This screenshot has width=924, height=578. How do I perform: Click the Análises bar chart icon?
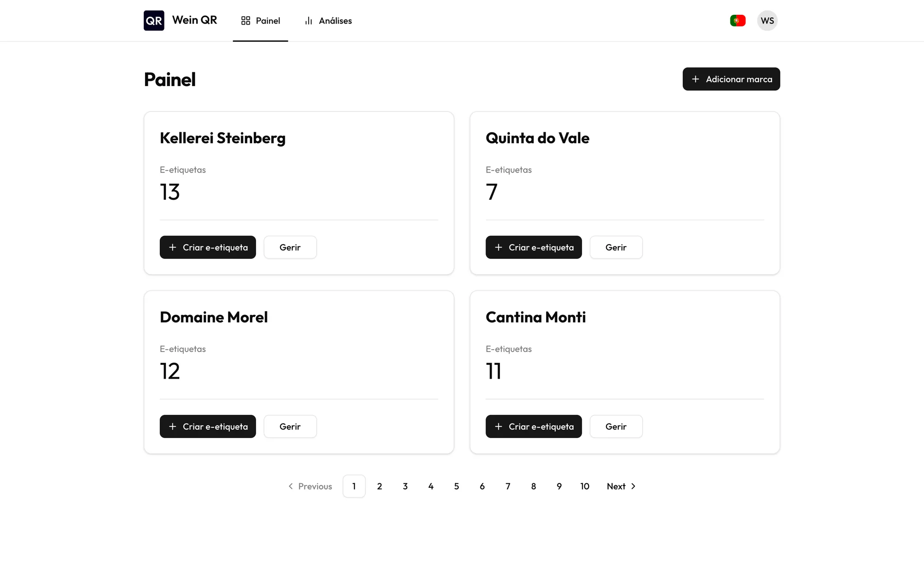(x=309, y=21)
